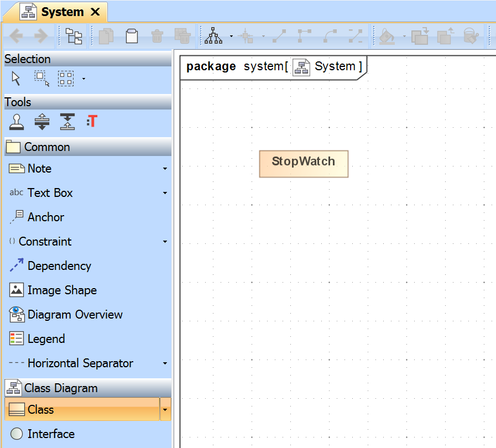The height and width of the screenshot is (448, 496).
Task: Click the hierarchy layout toolbar icon
Action: [213, 36]
